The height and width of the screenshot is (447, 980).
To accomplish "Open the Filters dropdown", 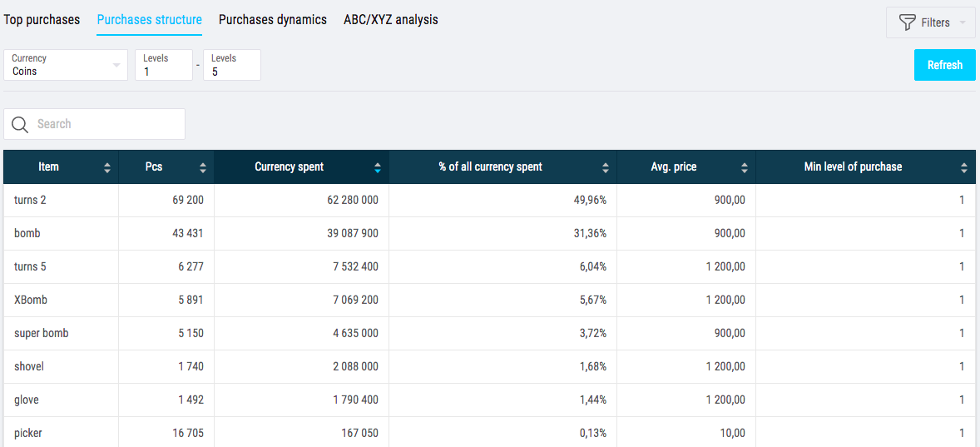I will pyautogui.click(x=931, y=23).
